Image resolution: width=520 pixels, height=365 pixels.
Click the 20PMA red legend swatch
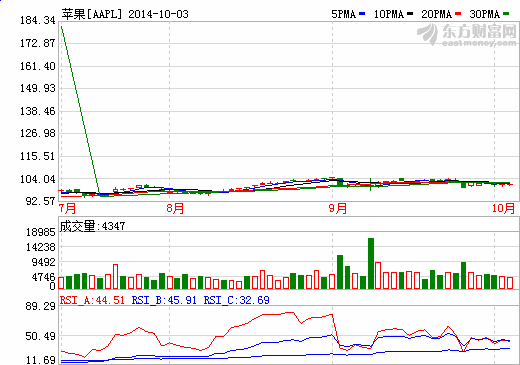(458, 14)
